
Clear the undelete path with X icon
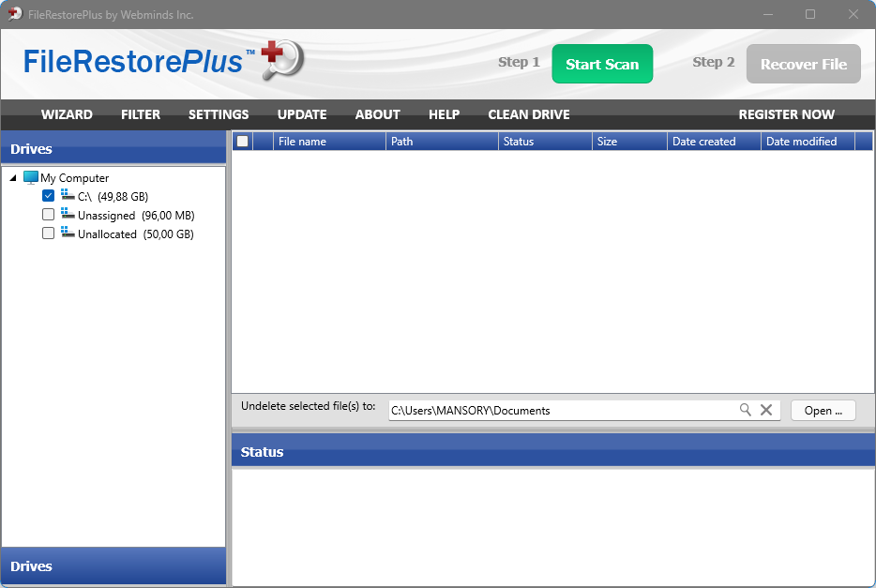[x=766, y=410]
